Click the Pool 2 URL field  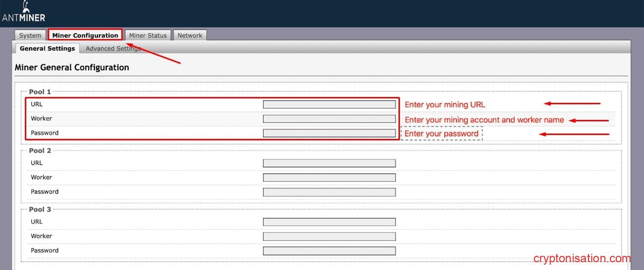[x=329, y=163]
